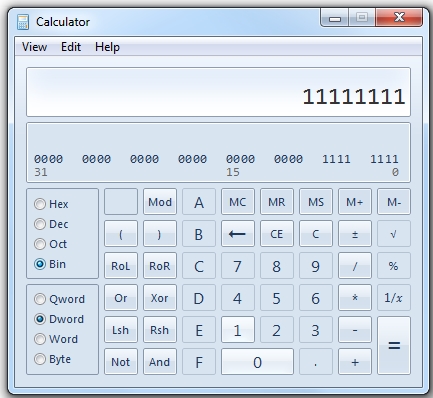Toggle the leftmost 0000 bit group
This screenshot has width=433, height=398.
[x=48, y=159]
